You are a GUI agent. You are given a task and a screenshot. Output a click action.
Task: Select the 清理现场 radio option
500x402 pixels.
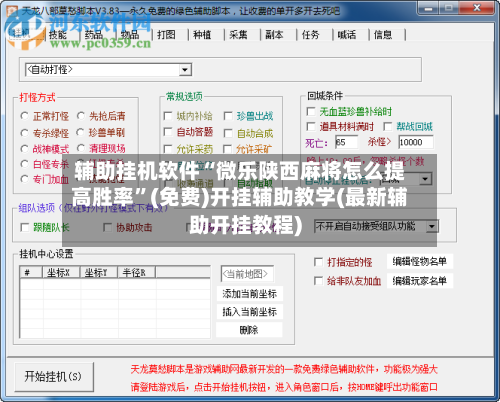click(80, 148)
